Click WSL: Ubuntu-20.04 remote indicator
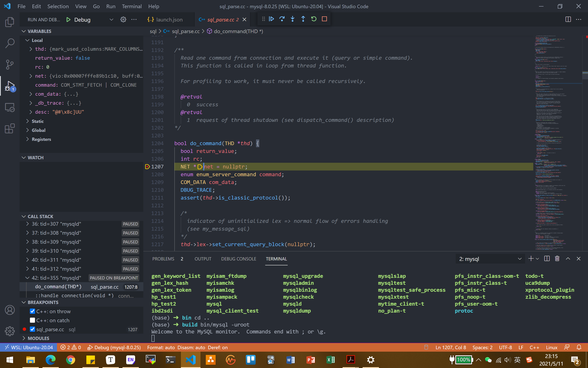The image size is (588, 368). (29, 347)
